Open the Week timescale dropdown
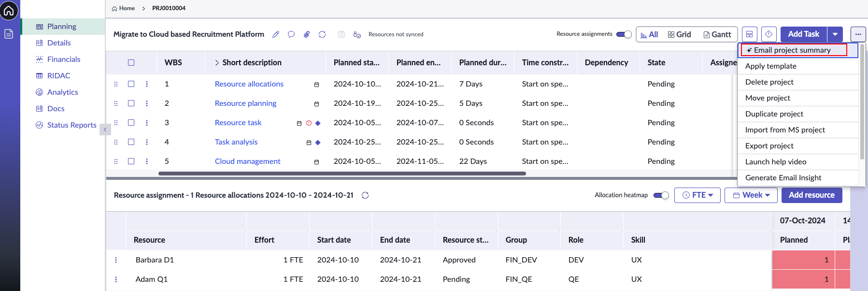The image size is (868, 291). (751, 195)
